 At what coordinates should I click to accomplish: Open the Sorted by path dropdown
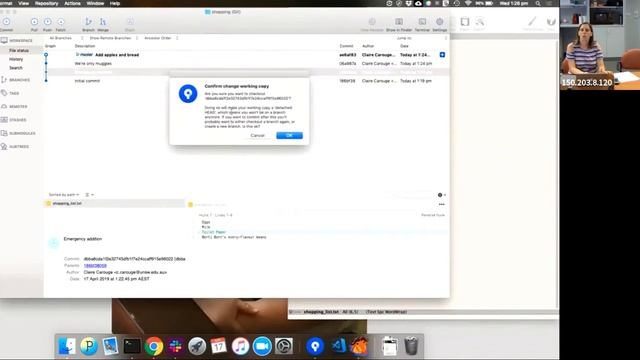(x=64, y=195)
